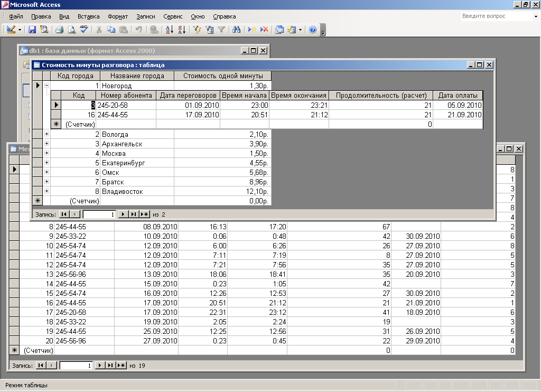The width and height of the screenshot is (541, 392).
Task: Click the Undo arrow icon
Action: [139, 30]
